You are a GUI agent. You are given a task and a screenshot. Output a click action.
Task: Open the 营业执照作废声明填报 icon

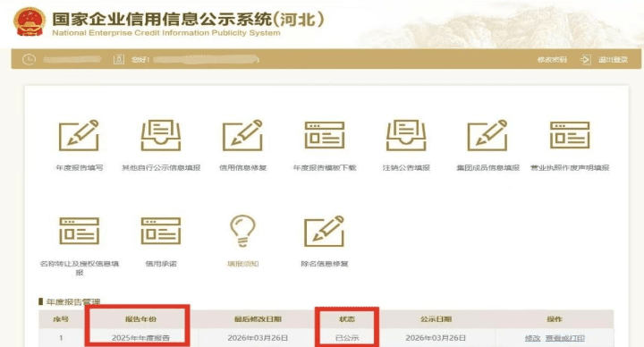[570, 135]
